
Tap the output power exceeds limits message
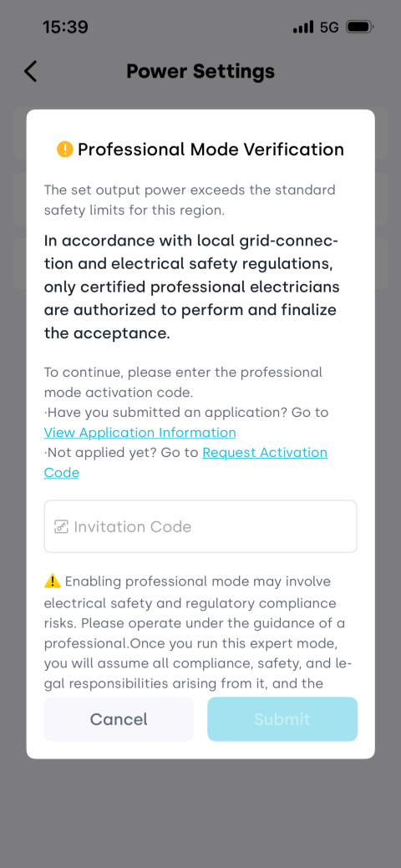point(190,200)
